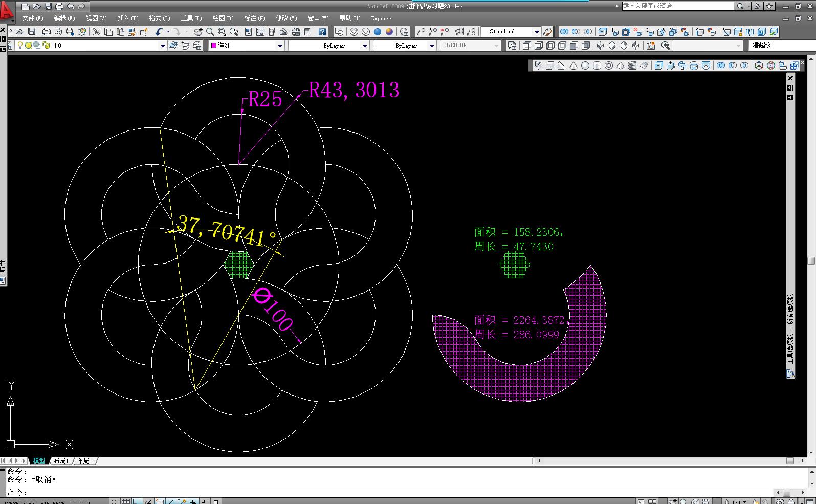Click the Φ100 diameter dimension text
Screen dimensions: 816x504
[x=273, y=310]
